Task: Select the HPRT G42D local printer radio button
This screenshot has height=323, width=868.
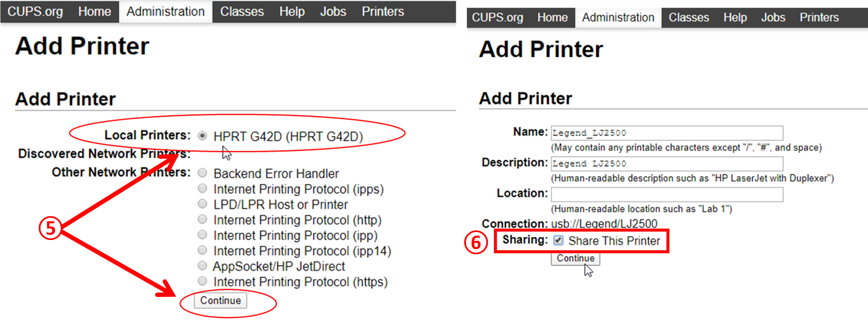Action: point(202,136)
